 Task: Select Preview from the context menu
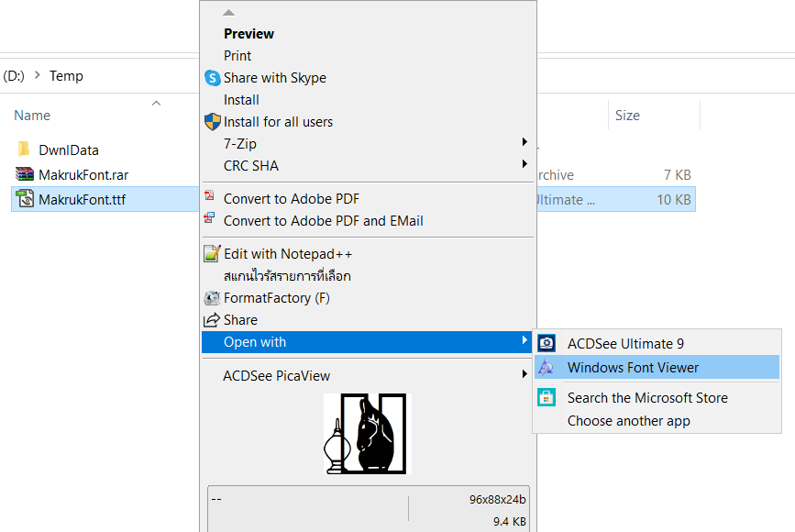[248, 34]
